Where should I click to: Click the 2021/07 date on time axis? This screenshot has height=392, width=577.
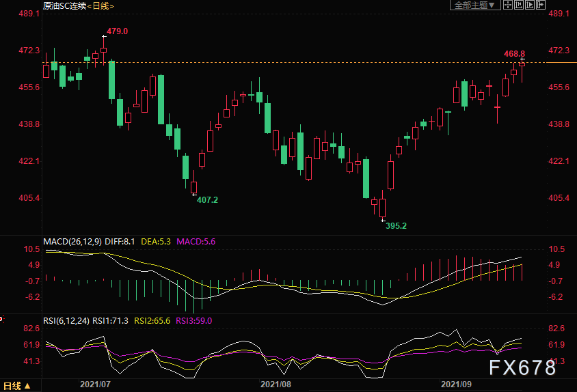95,385
